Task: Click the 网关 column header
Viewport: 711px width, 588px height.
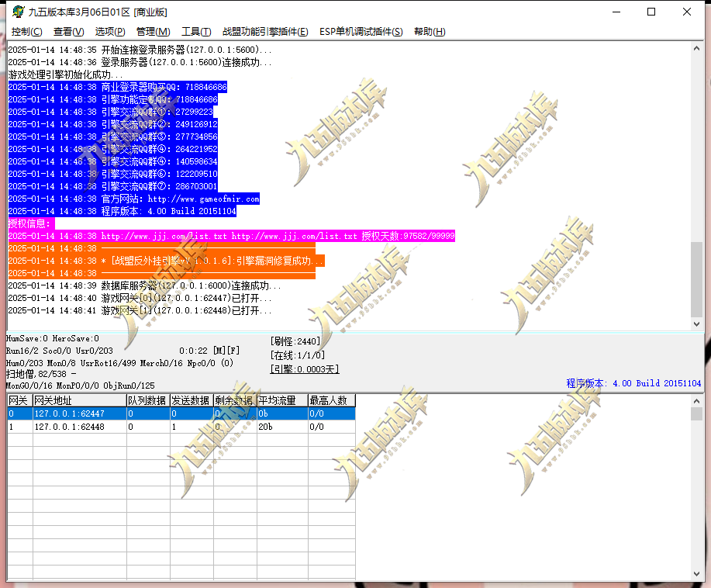Action: [x=20, y=400]
